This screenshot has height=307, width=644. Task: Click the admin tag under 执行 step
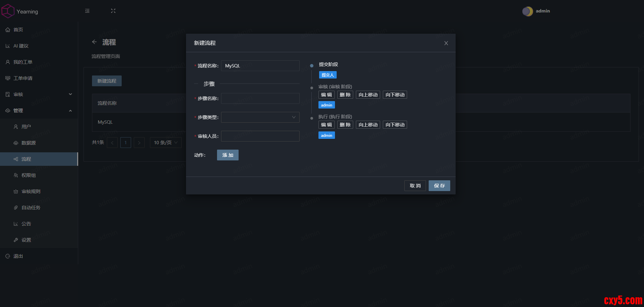point(327,135)
